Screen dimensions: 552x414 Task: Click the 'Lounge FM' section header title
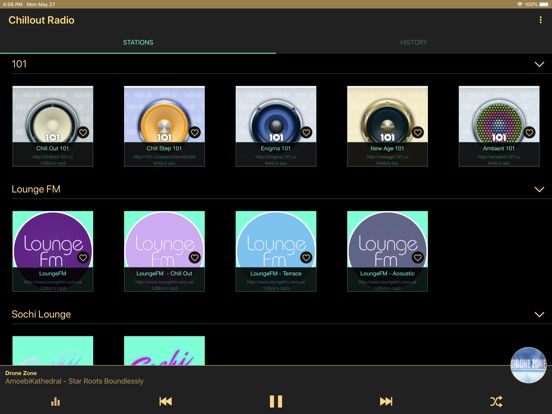(36, 189)
